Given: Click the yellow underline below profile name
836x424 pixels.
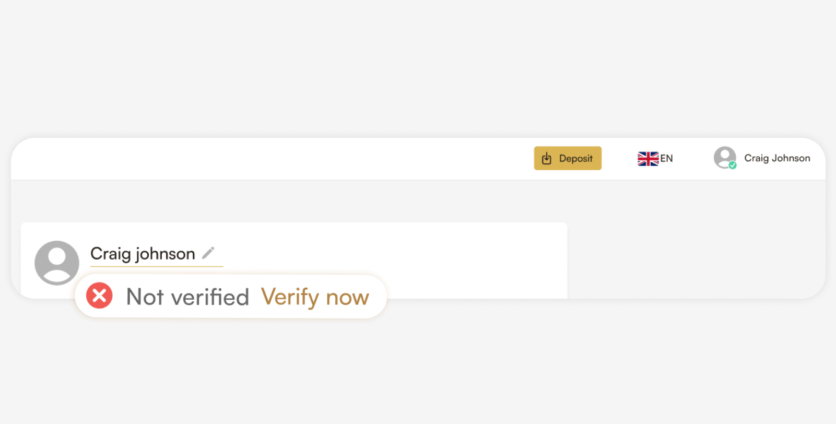Looking at the screenshot, I should [x=156, y=267].
